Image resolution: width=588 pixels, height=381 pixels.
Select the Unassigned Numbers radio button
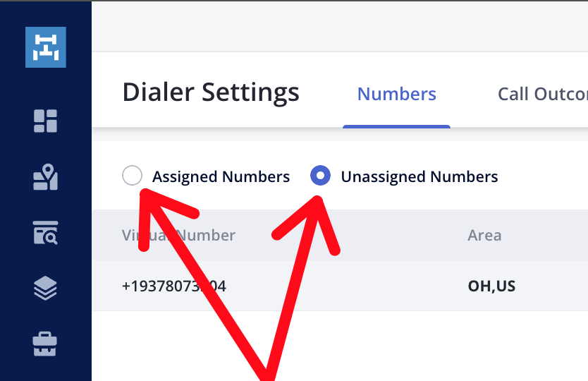coord(321,175)
